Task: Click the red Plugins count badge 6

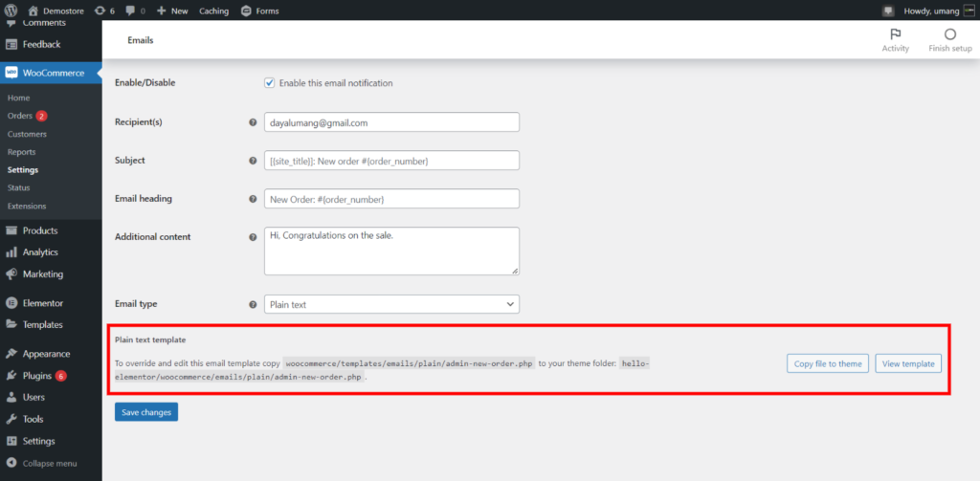Action: coord(60,376)
